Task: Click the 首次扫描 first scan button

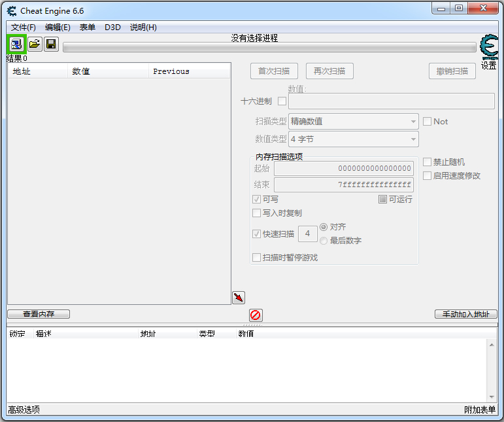Action: pos(274,71)
